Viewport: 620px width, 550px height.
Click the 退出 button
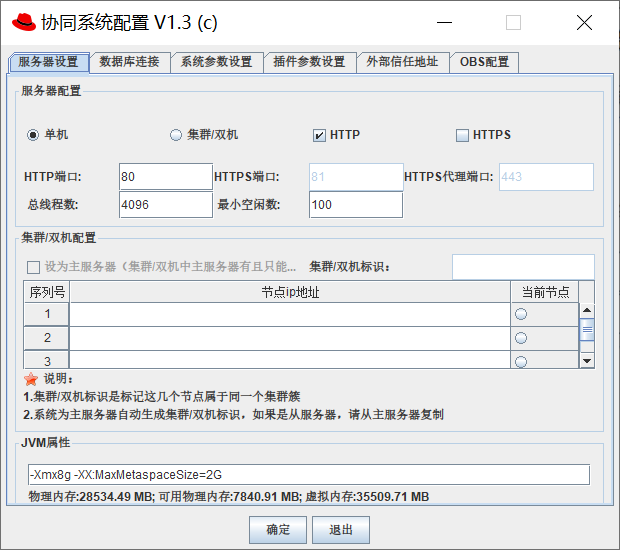(x=341, y=529)
